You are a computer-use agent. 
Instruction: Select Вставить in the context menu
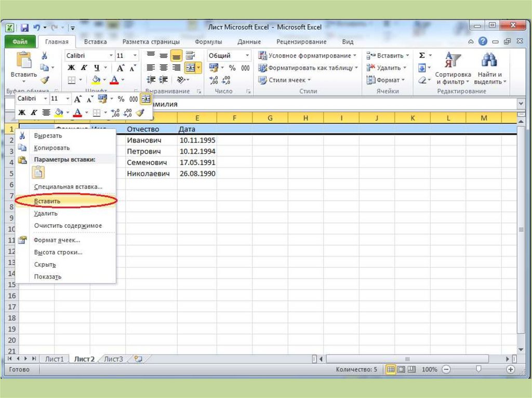47,201
